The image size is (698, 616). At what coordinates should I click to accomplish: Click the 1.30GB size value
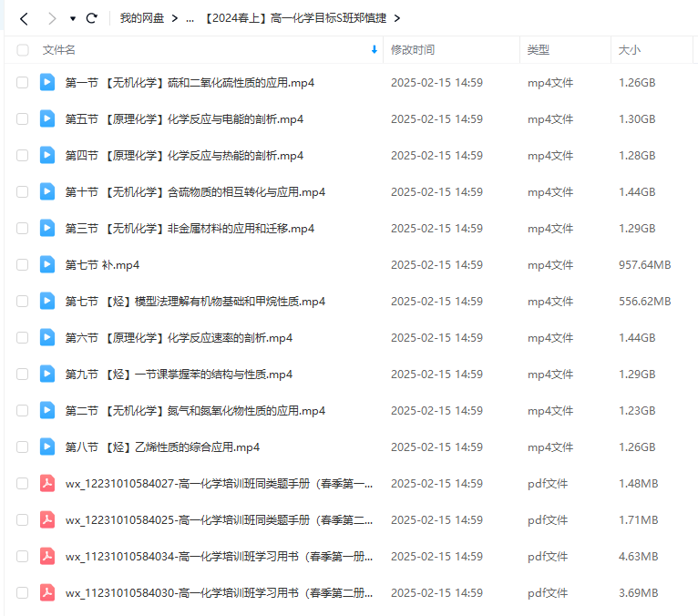tap(637, 119)
